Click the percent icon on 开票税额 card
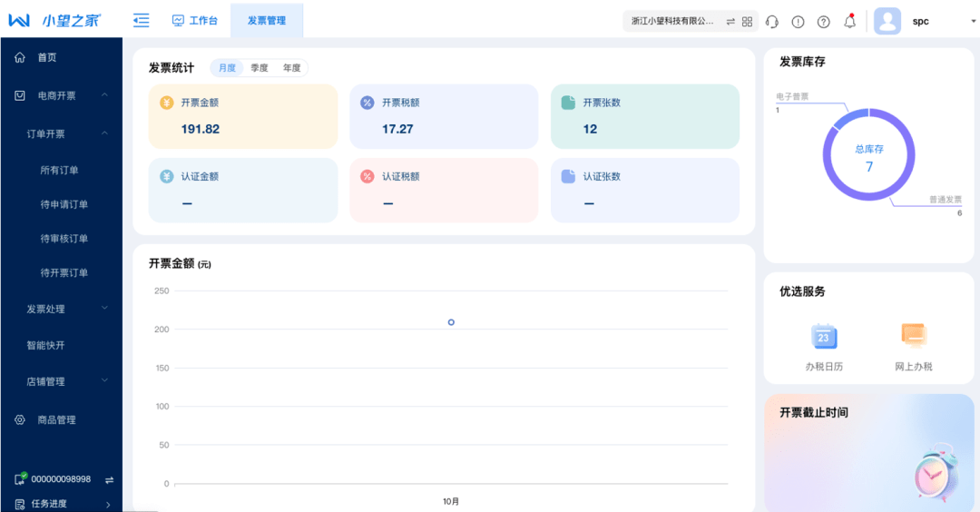 [x=367, y=103]
